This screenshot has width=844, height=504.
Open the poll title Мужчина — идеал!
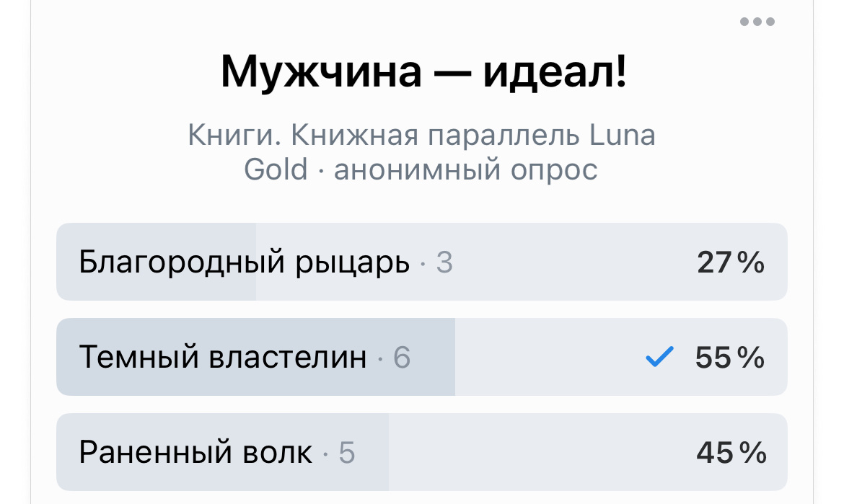pos(422,70)
